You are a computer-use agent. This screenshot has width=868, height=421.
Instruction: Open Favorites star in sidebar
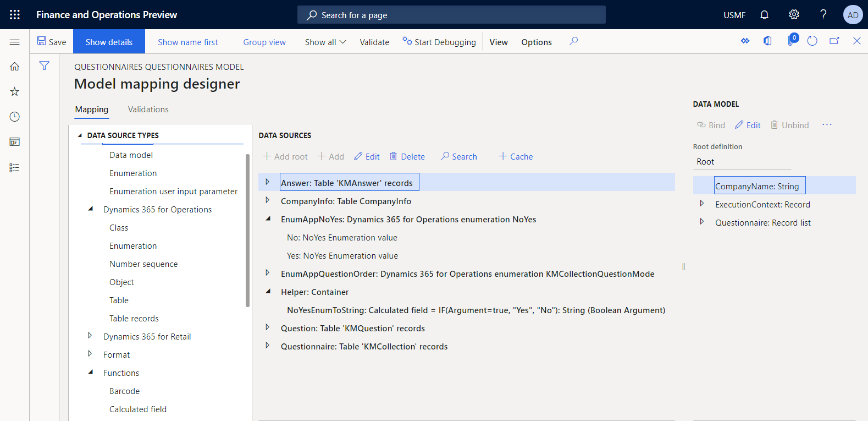tap(15, 91)
